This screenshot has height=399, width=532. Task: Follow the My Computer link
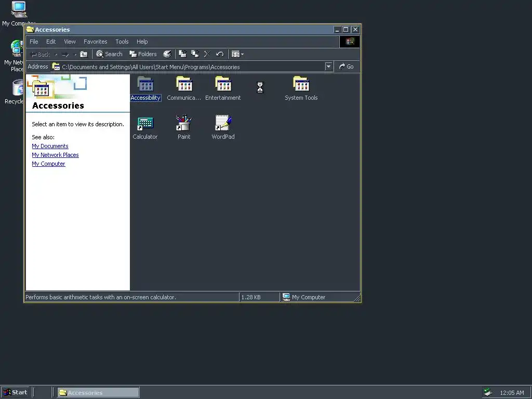coord(48,164)
